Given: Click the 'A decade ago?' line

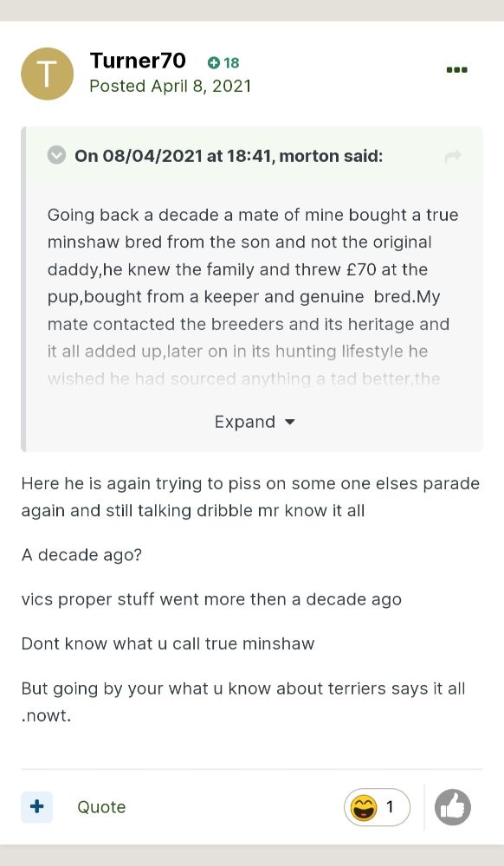Looking at the screenshot, I should tap(81, 554).
